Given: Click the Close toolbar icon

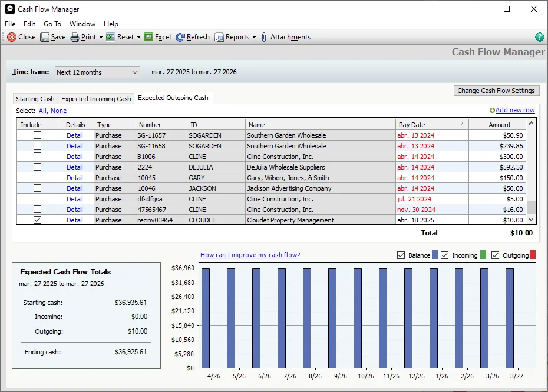Looking at the screenshot, I should tap(12, 37).
